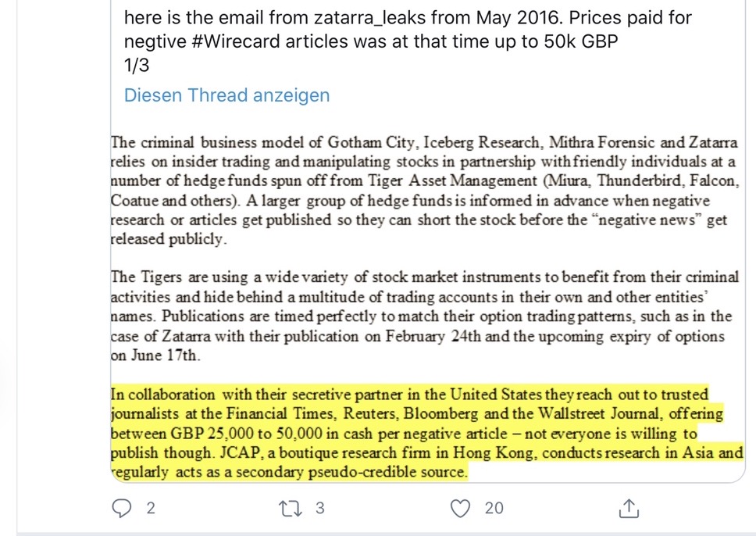The image size is (756, 536).
Task: Click the reply count '2'
Action: point(150,509)
